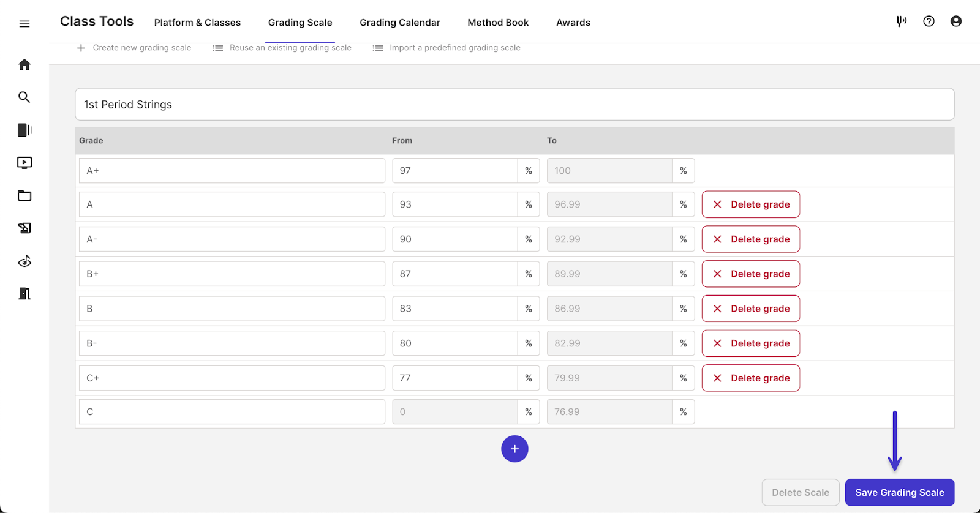Open the user account profile icon
The height and width of the screenshot is (513, 980).
coord(956,21)
